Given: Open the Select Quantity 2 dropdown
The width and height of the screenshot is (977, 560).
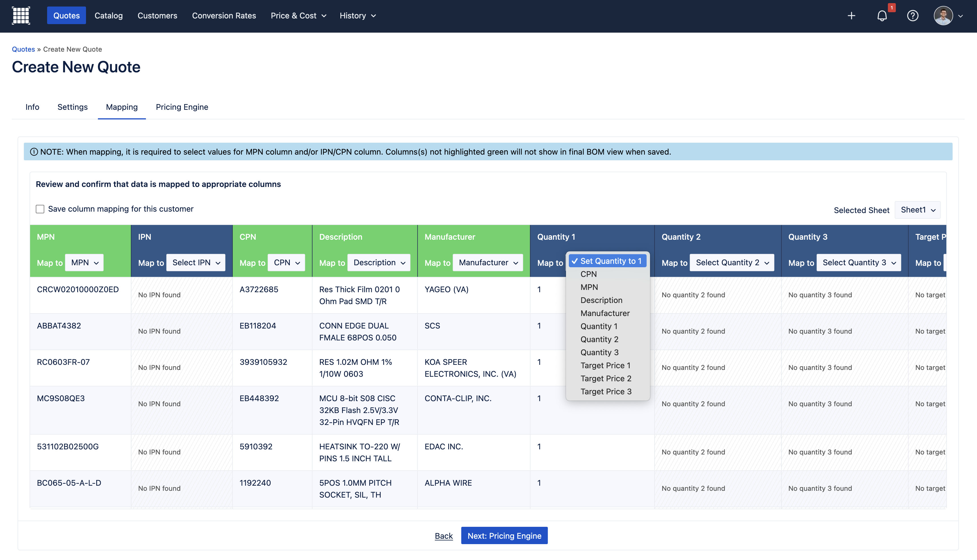Looking at the screenshot, I should point(731,263).
